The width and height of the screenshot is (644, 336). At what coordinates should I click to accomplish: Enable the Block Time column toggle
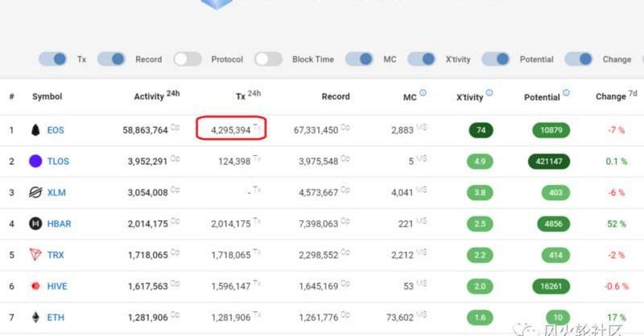(268, 59)
